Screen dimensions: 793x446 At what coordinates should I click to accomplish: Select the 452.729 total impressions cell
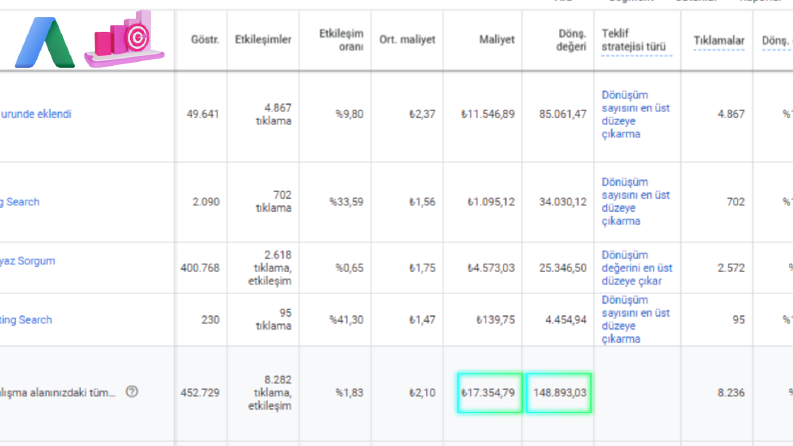(x=200, y=392)
